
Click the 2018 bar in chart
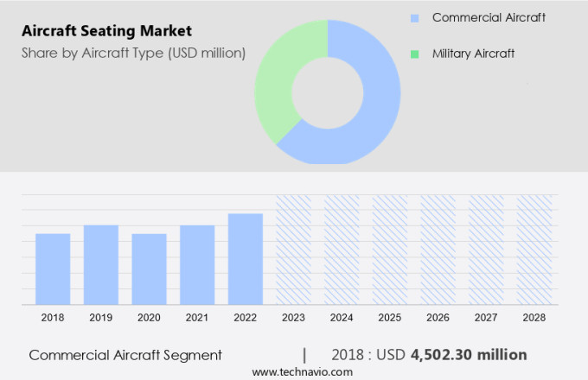click(x=53, y=269)
